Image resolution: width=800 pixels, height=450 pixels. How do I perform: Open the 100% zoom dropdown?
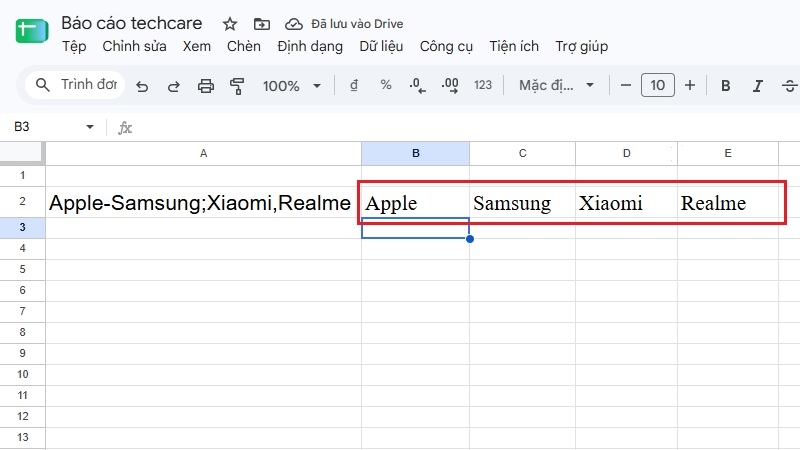(292, 86)
